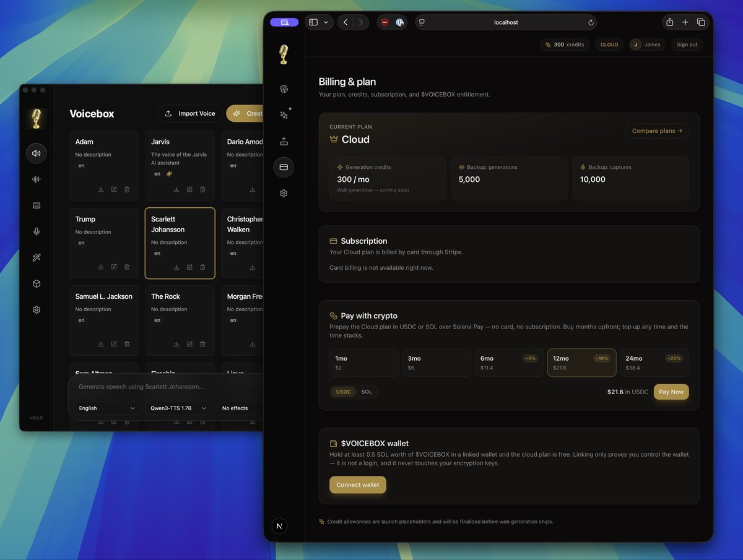Open the settings gear in the Voicebox desktop app
The width and height of the screenshot is (743, 560).
coord(37,309)
